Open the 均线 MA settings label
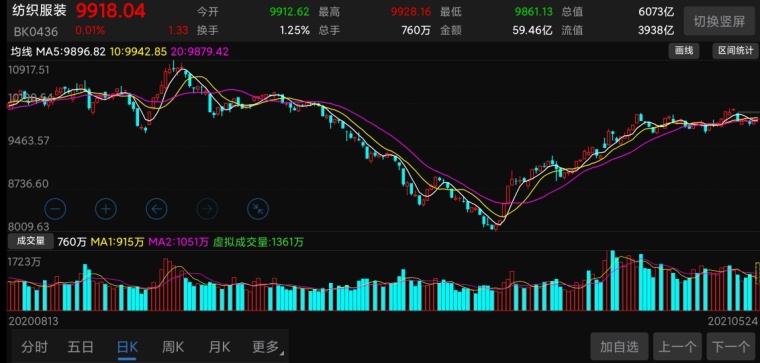 21,52
